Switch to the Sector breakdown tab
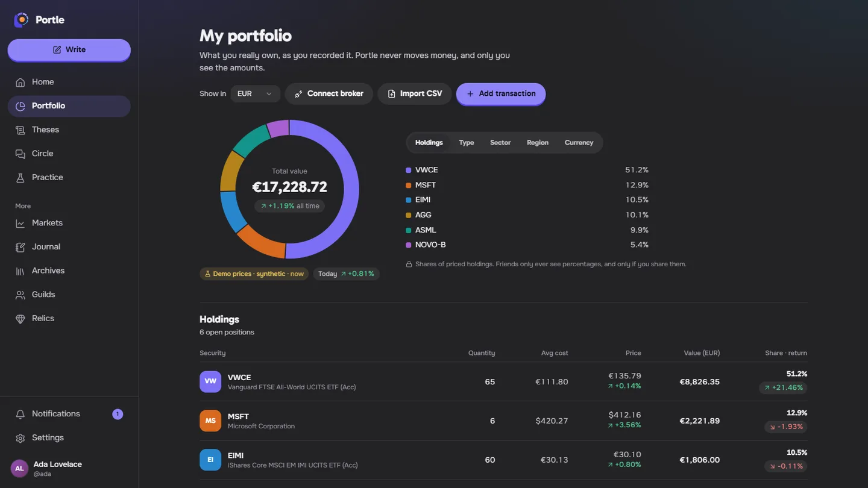868x488 pixels. 500,143
